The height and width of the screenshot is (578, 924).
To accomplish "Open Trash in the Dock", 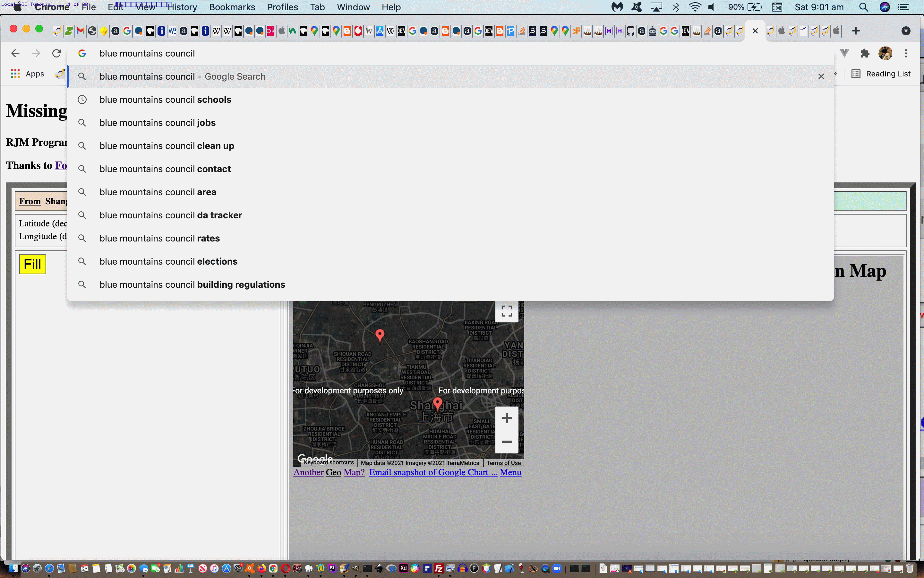I will coord(910,568).
